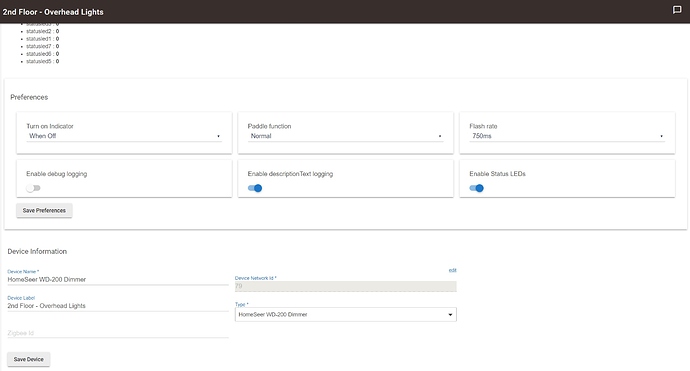Click the 2nd Floor - Overhead Lights page title
The height and width of the screenshot is (371, 690).
53,12
